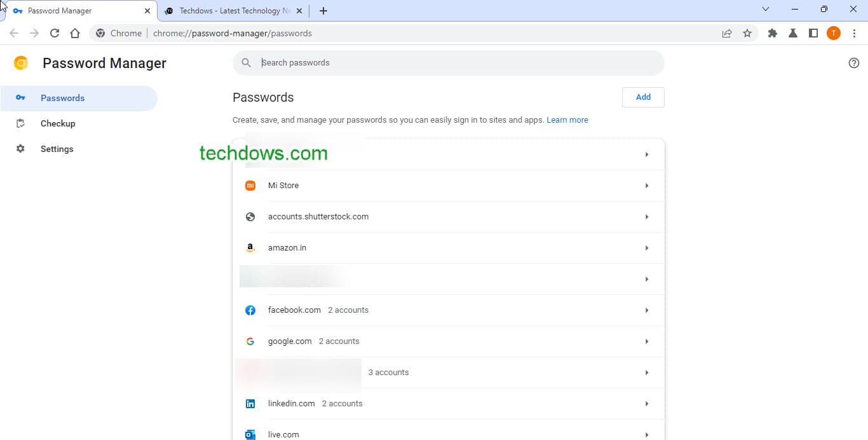The height and width of the screenshot is (440, 868).
Task: Expand google.com entry arrow
Action: [x=647, y=341]
